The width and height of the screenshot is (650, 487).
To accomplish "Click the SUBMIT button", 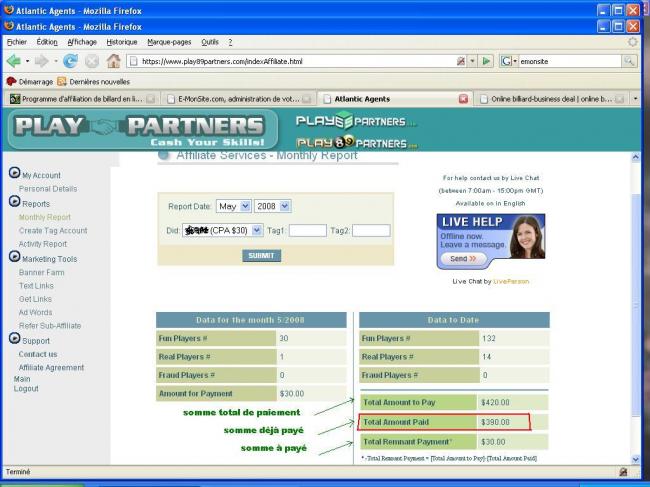I will coord(261,255).
